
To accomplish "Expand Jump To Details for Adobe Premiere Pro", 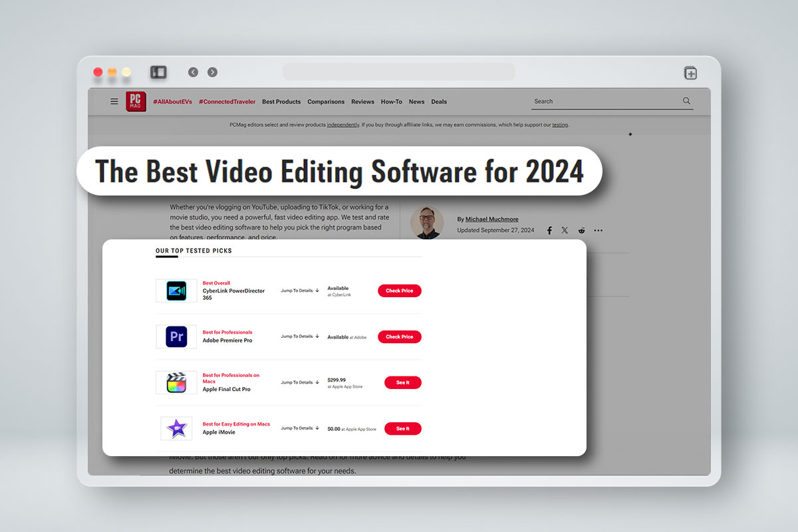I will 299,336.
